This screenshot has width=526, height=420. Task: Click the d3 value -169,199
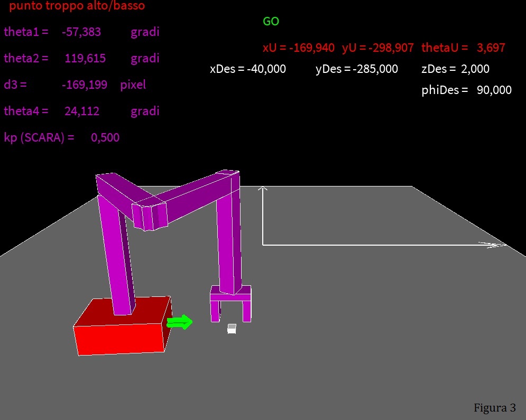(x=84, y=85)
